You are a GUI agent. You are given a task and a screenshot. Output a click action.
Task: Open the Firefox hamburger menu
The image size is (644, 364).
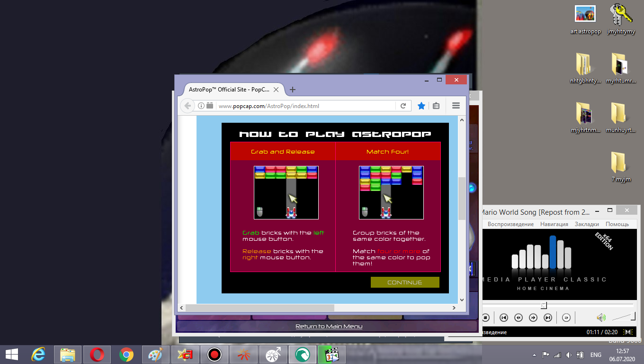click(456, 106)
